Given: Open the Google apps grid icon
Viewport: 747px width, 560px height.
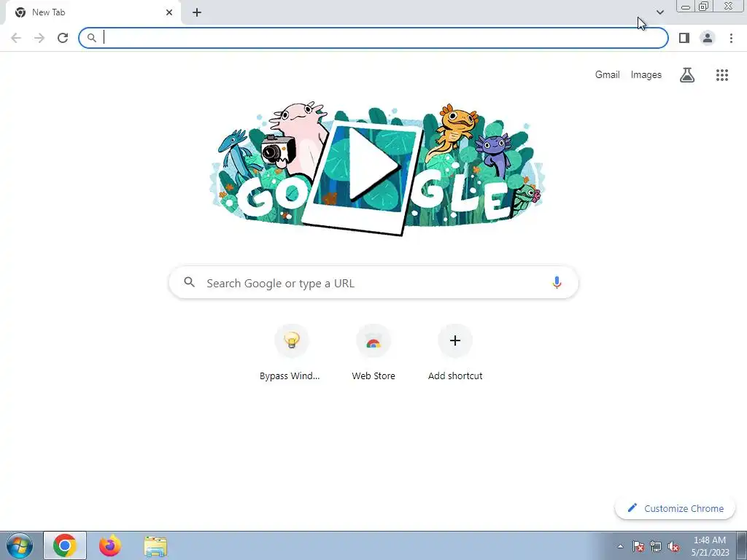Looking at the screenshot, I should [721, 75].
